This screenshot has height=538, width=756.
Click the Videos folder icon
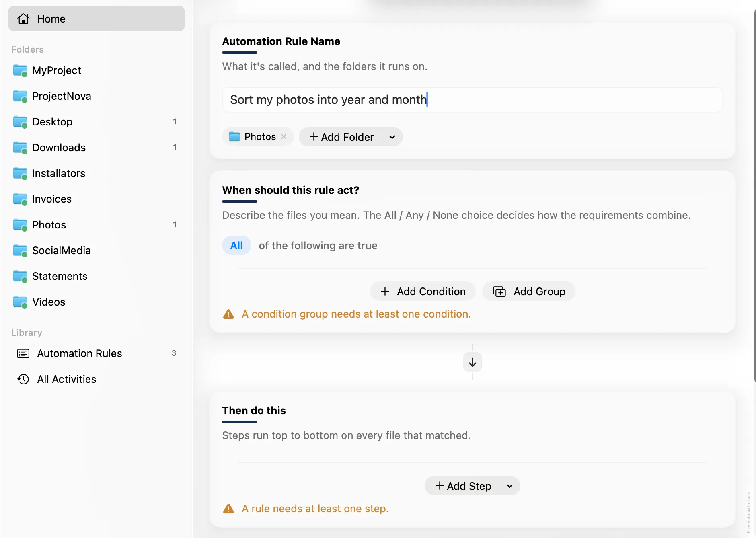click(x=20, y=302)
